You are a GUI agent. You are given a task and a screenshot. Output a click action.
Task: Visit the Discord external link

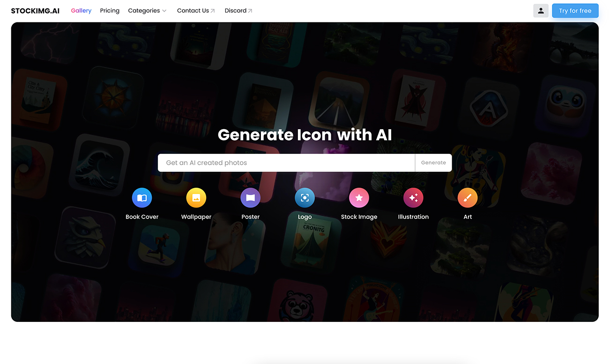coord(238,11)
